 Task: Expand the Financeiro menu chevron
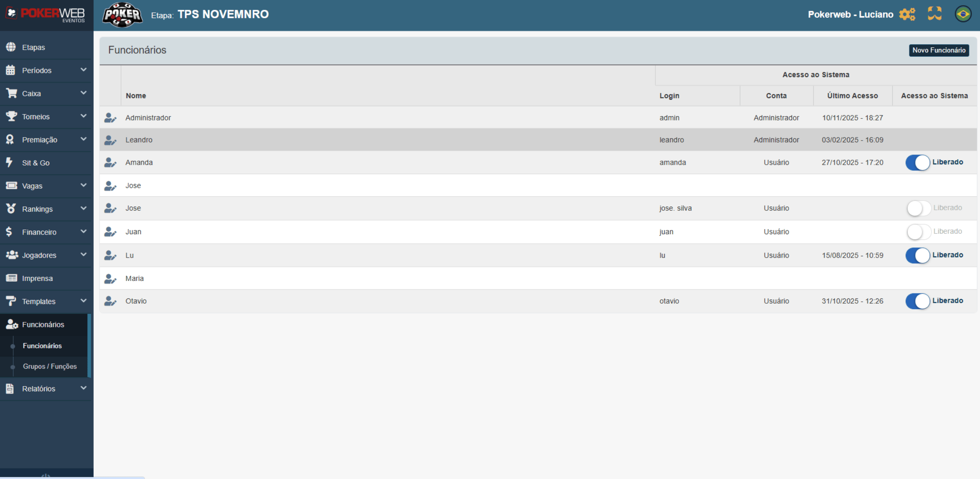83,232
